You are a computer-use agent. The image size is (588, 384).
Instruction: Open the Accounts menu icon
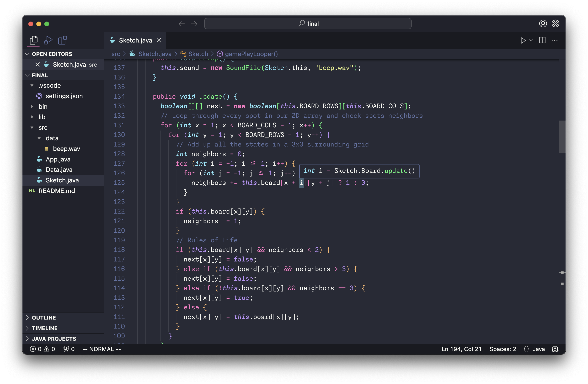543,24
